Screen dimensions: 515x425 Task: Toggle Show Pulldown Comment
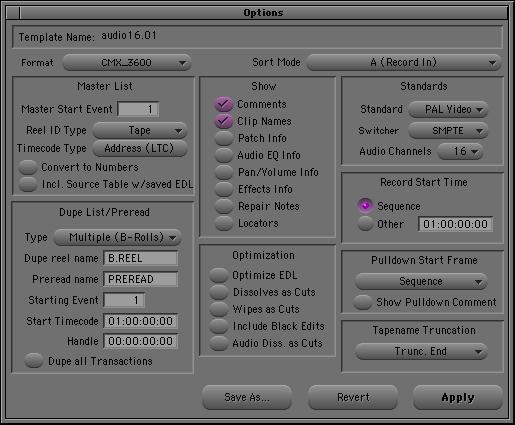click(x=363, y=302)
